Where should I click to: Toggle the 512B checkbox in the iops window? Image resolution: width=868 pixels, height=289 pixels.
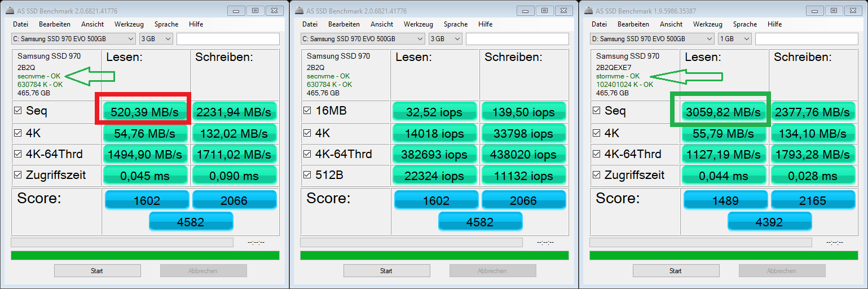[307, 176]
